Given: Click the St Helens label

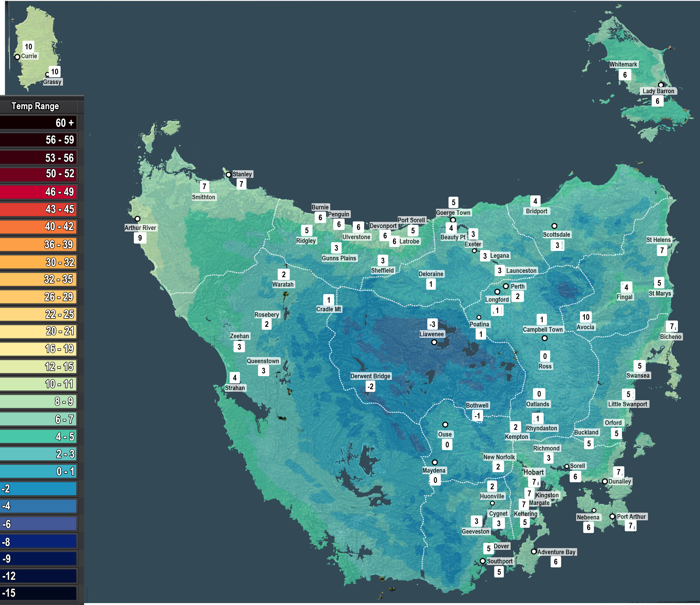Looking at the screenshot, I should pos(658,240).
